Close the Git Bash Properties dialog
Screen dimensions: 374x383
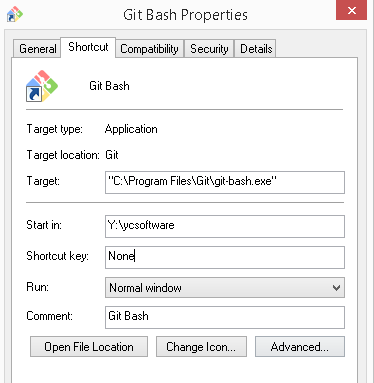click(351, 10)
